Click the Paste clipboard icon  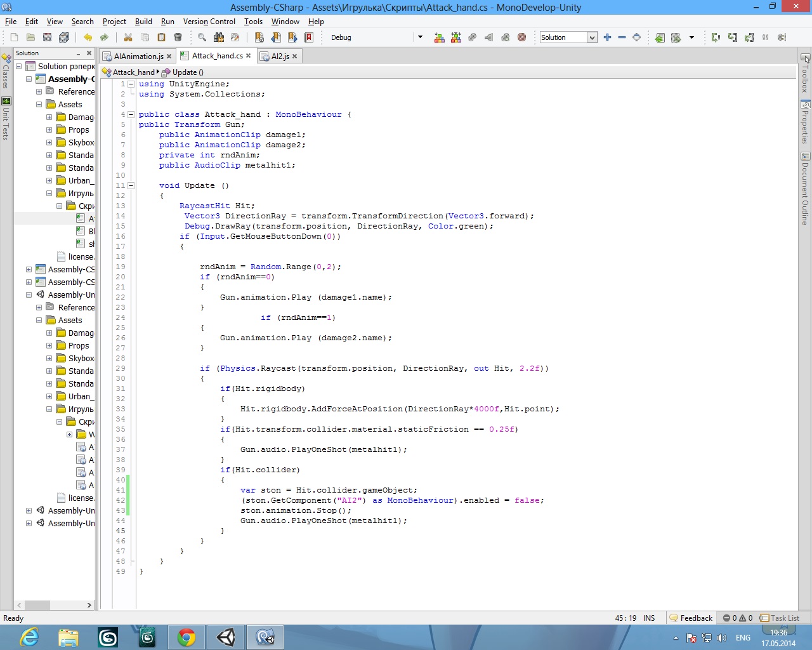[161, 37]
